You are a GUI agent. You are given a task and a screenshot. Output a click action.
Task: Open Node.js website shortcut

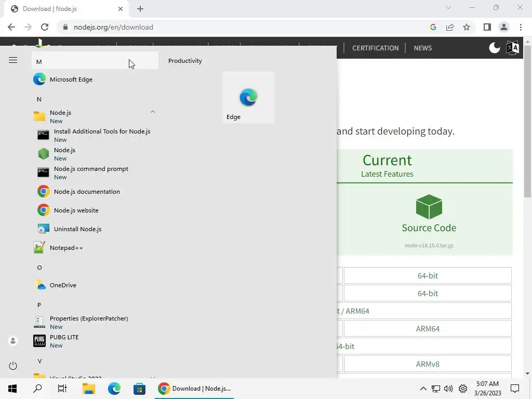pos(95,210)
